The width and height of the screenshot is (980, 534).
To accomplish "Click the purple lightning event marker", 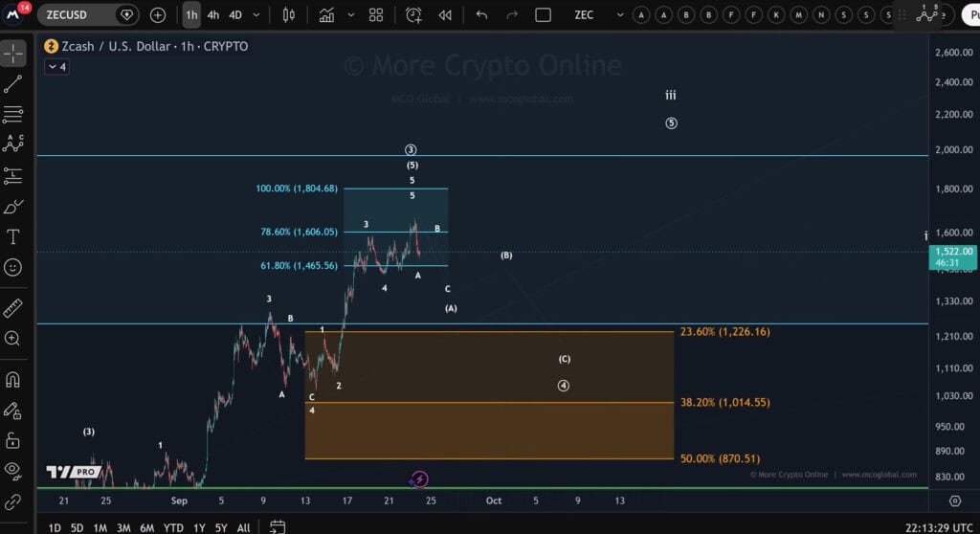I will [x=419, y=479].
